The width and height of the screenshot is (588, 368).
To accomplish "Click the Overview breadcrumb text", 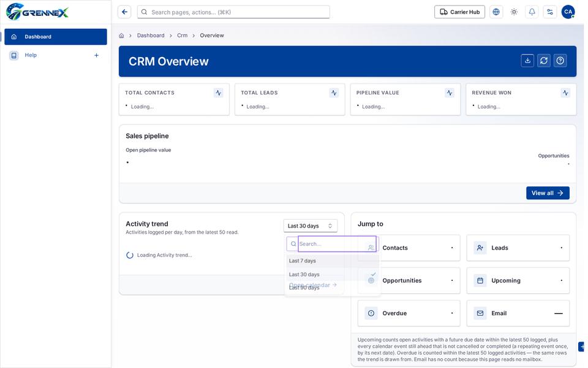I will pos(212,36).
